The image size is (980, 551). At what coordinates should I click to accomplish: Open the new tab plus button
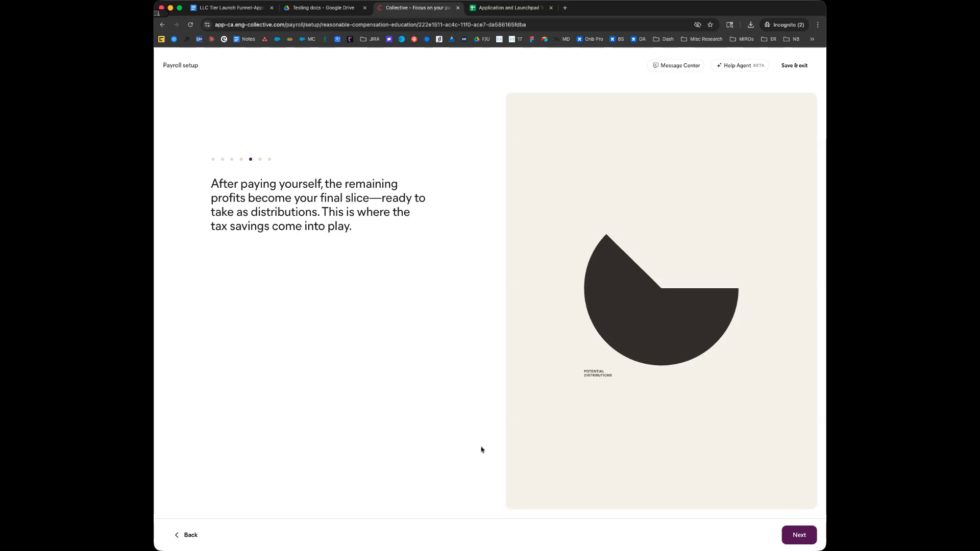point(565,8)
